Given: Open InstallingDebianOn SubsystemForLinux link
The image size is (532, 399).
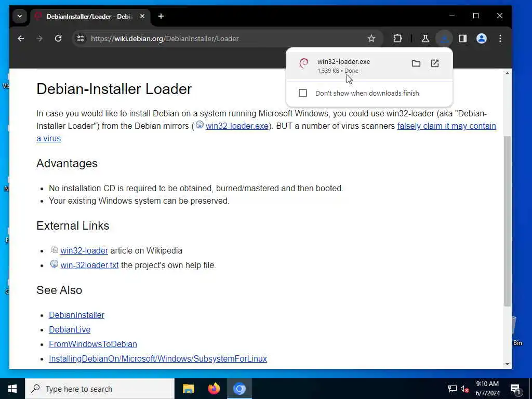Looking at the screenshot, I should [x=158, y=358].
